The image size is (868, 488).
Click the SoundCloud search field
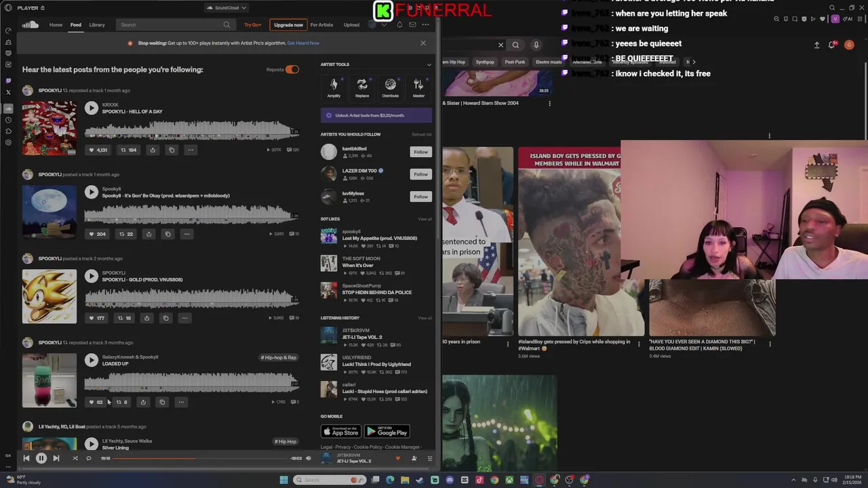174,25
